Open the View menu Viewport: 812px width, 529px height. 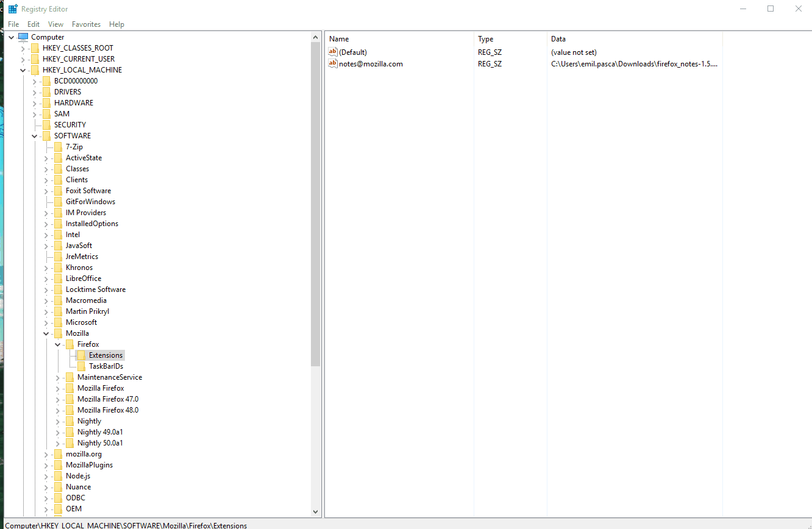pyautogui.click(x=55, y=24)
